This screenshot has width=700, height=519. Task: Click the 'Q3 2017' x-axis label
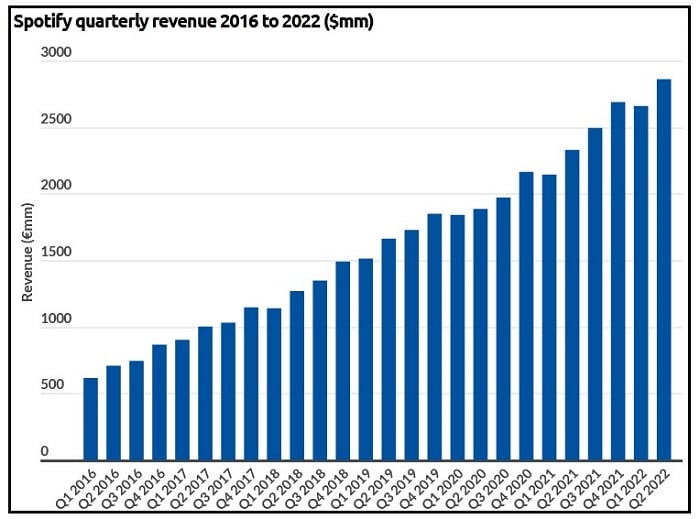(x=214, y=489)
